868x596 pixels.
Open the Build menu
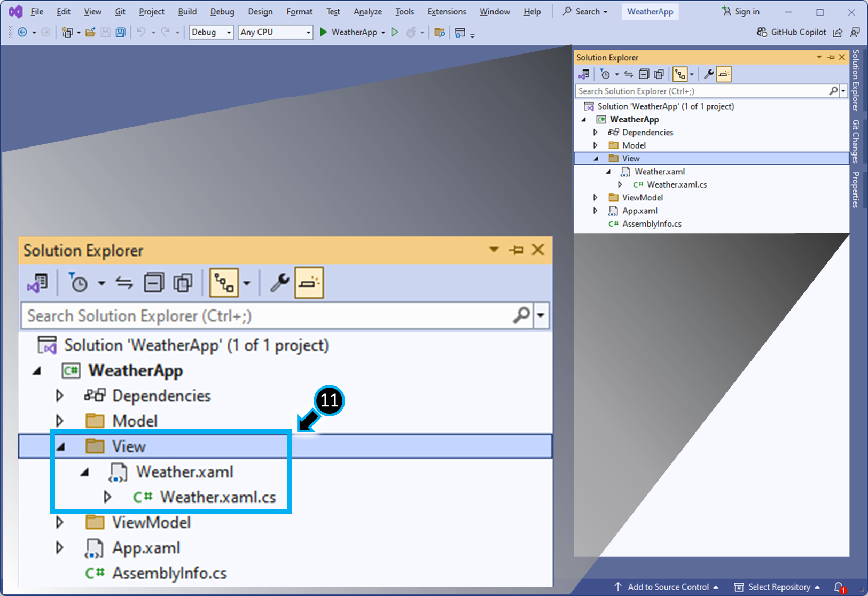click(187, 11)
